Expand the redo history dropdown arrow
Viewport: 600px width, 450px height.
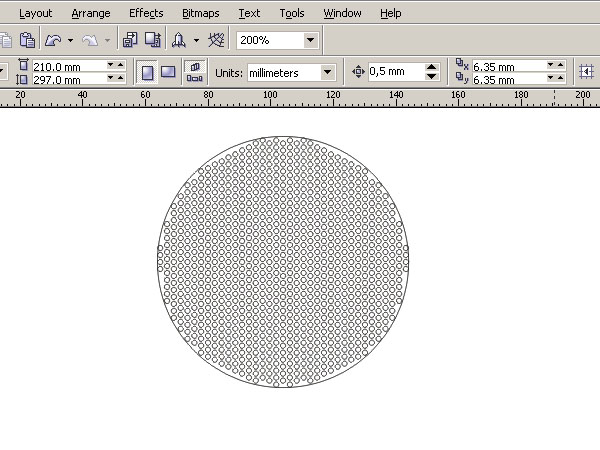(x=108, y=40)
